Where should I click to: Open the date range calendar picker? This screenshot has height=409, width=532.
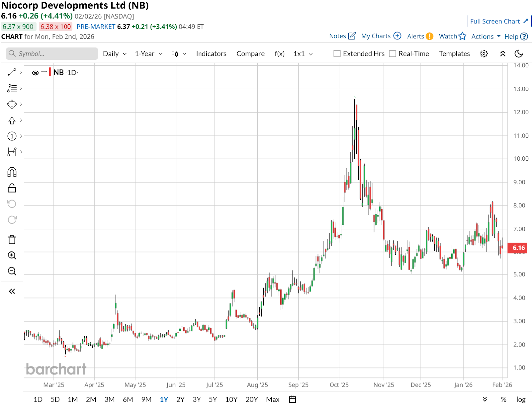coord(292,399)
